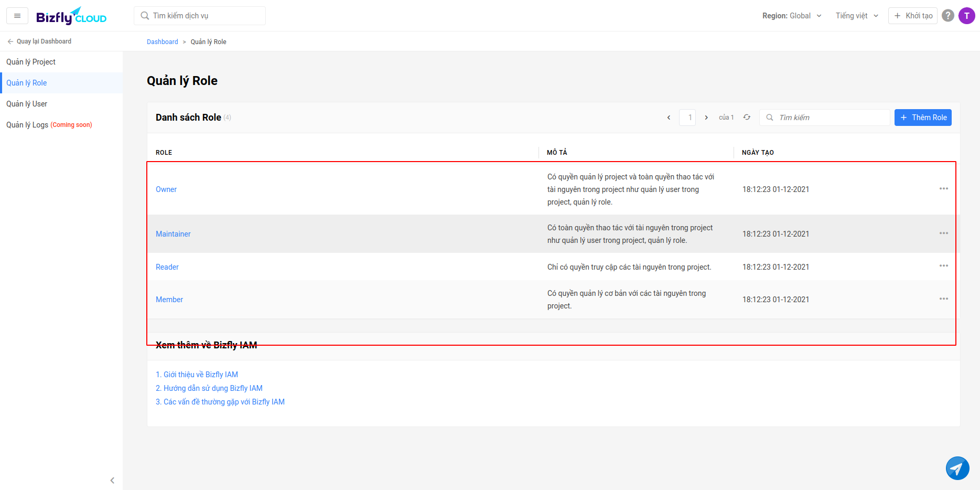Open the hamburger menu in header
Viewport: 980px width, 490px height.
pos(17,16)
